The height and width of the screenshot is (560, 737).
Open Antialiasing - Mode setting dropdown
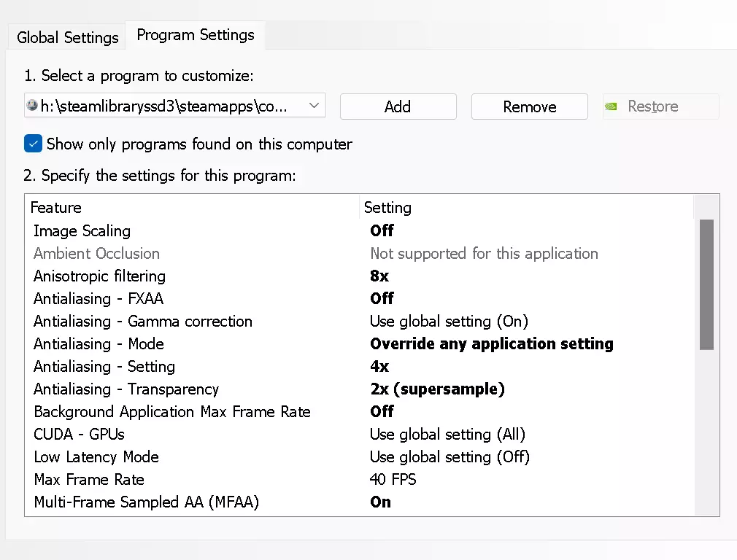(x=491, y=344)
